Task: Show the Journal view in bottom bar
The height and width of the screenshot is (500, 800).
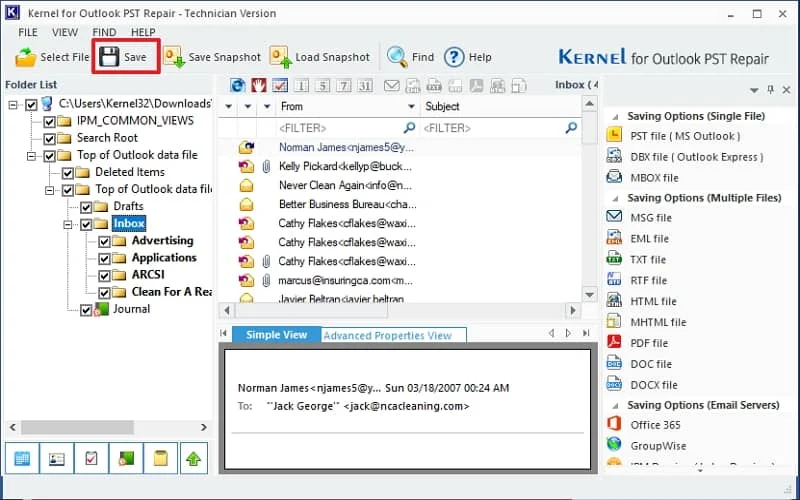Action: [x=126, y=458]
